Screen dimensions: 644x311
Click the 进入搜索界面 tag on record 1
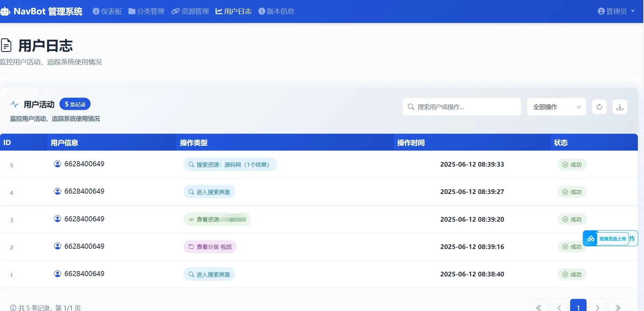(209, 274)
